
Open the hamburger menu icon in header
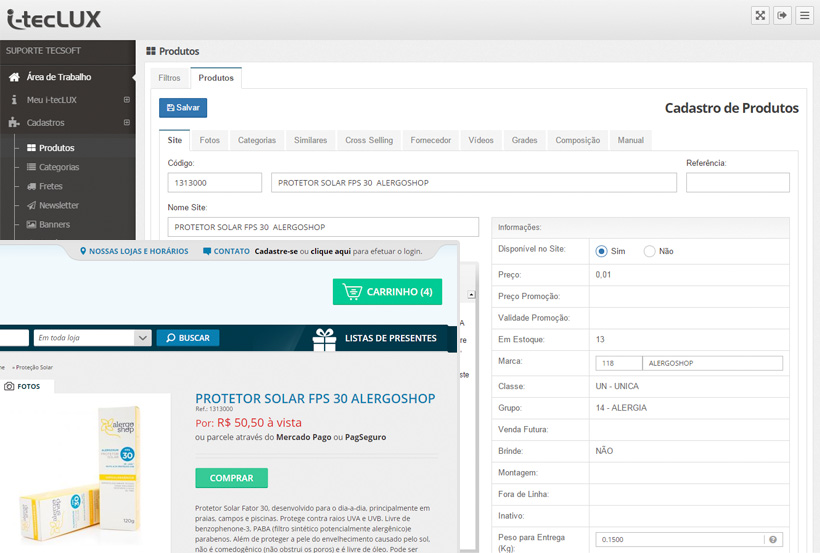pos(804,15)
